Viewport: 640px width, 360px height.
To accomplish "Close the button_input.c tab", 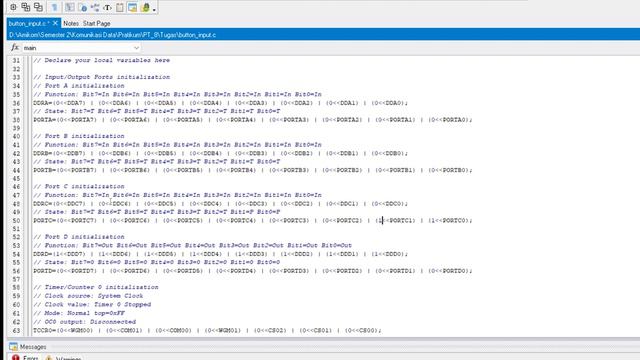I will click(55, 23).
